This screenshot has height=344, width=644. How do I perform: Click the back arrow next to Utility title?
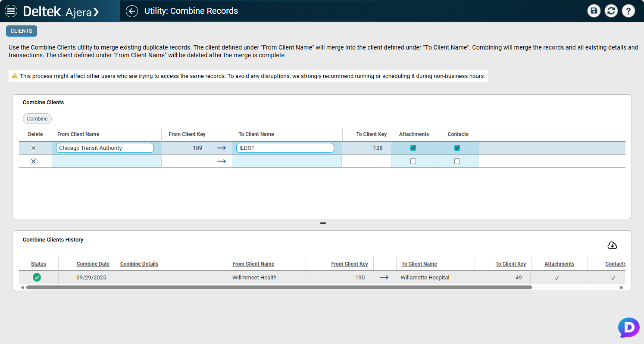pos(132,11)
